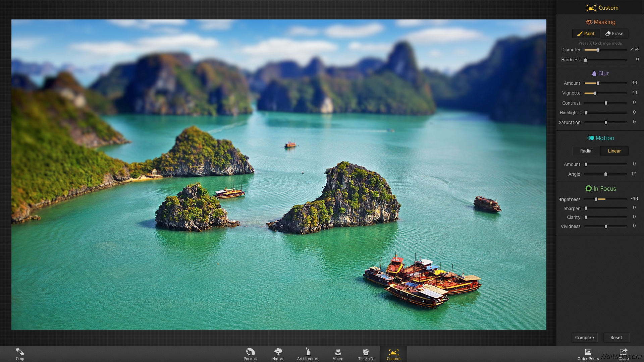Select Radial motion blur
The width and height of the screenshot is (644, 362).
(x=586, y=151)
